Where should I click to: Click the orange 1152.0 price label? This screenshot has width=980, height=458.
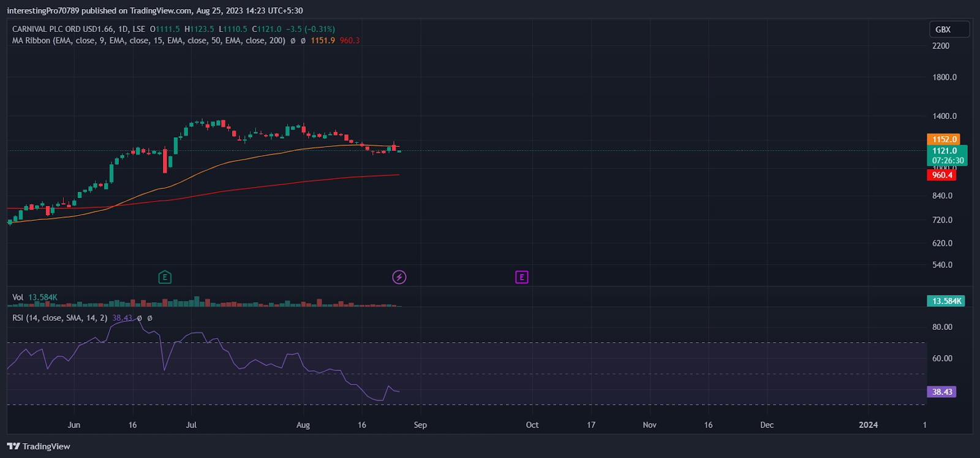coord(943,139)
